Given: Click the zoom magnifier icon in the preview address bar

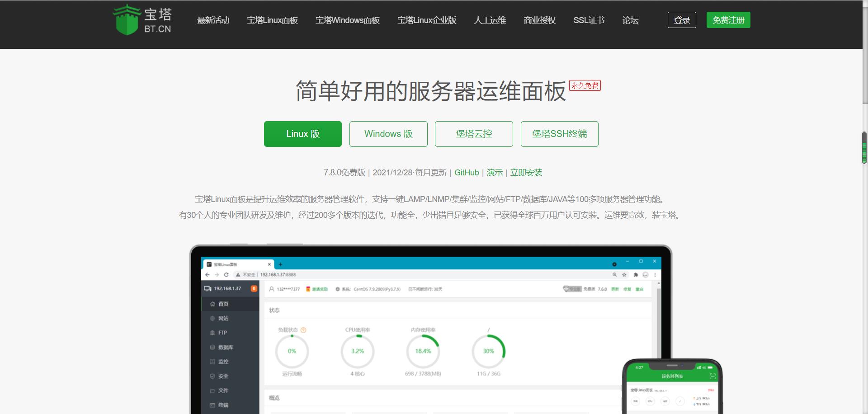Looking at the screenshot, I should pyautogui.click(x=614, y=275).
